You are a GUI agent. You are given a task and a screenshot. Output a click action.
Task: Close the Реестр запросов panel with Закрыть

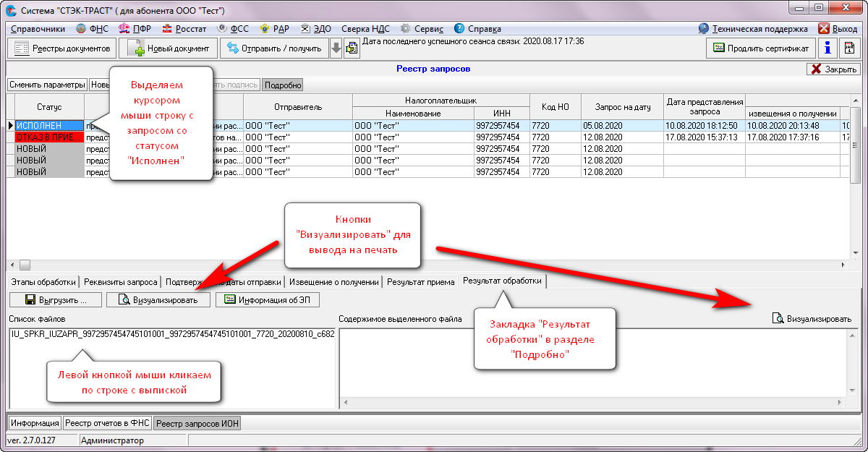(x=833, y=69)
